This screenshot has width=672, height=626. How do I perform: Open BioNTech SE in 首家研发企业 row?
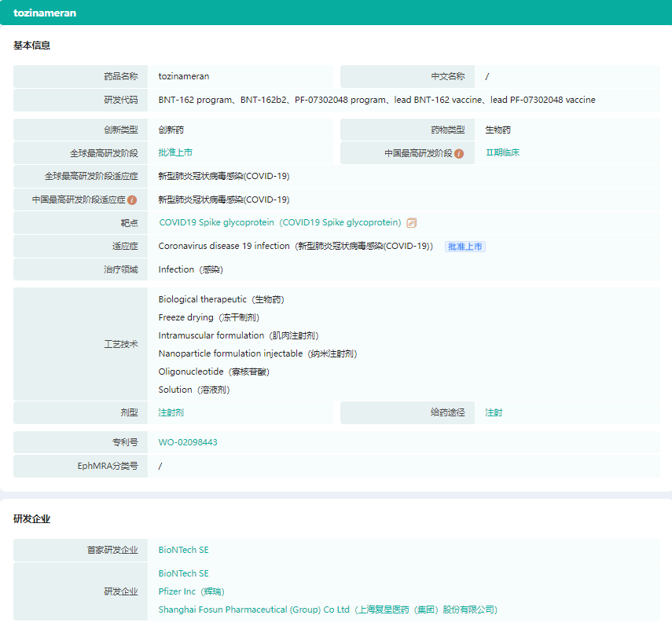point(183,550)
